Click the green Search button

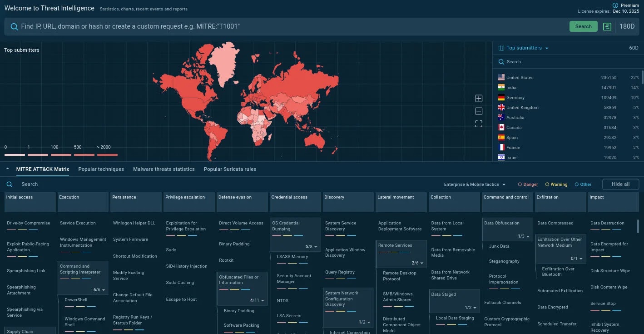point(584,27)
